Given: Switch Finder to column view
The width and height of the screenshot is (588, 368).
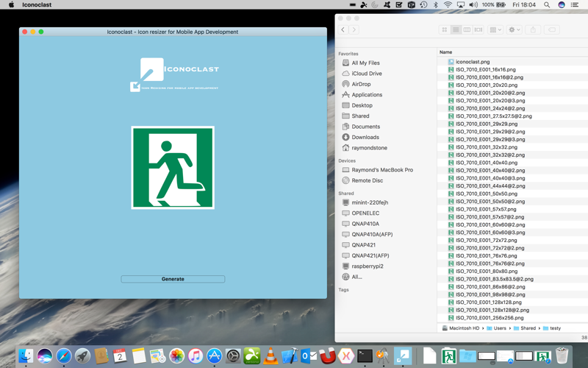Looking at the screenshot, I should pyautogui.click(x=467, y=30).
